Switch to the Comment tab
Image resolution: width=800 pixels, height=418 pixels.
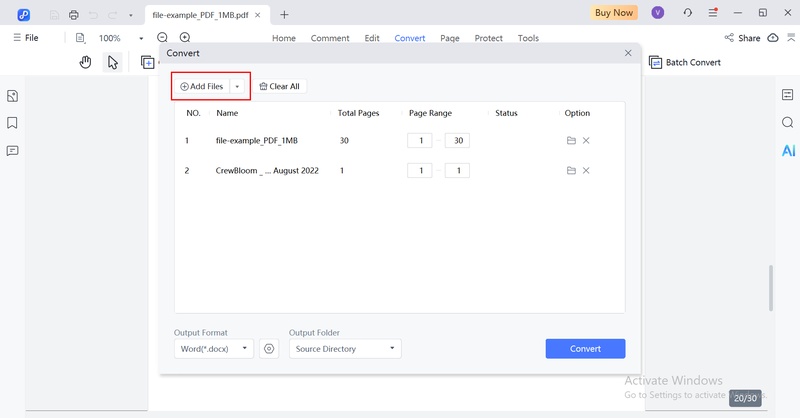pos(330,38)
